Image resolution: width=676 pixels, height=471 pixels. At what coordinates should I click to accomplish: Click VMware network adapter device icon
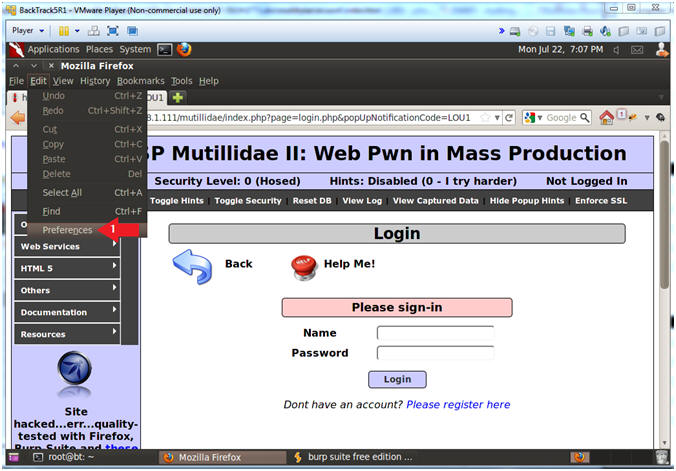click(x=569, y=31)
